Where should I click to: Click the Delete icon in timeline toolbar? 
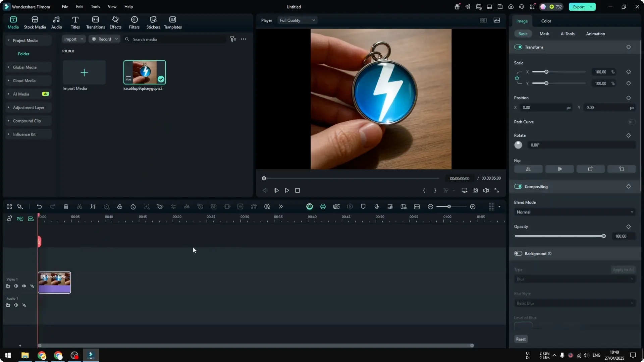pos(66,206)
